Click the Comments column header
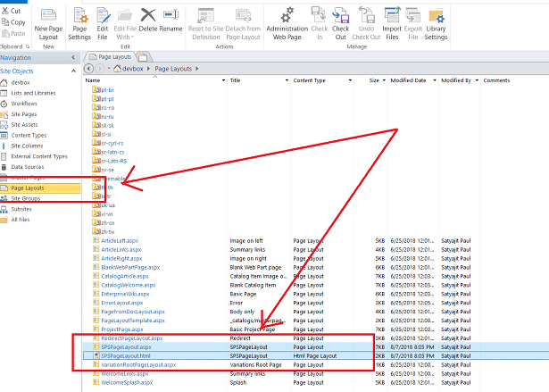The width and height of the screenshot is (549, 392). pos(496,80)
